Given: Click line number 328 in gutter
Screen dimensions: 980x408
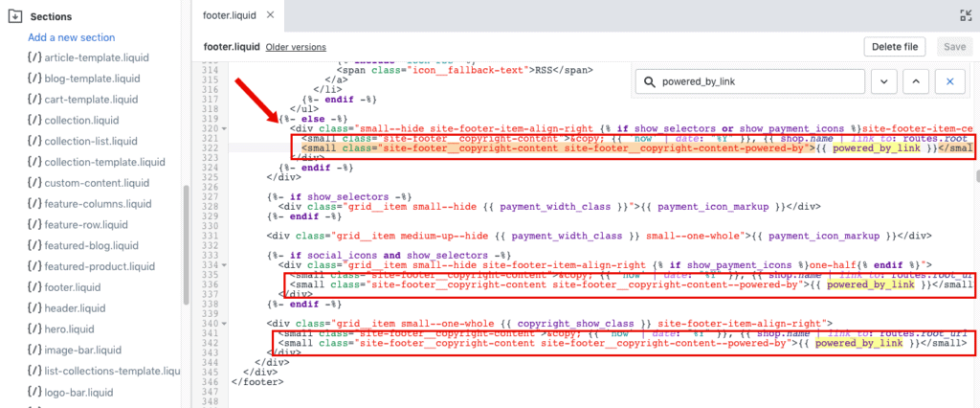Looking at the screenshot, I should 211,206.
